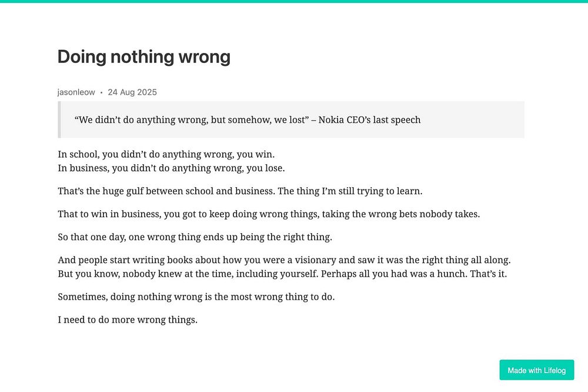The height and width of the screenshot is (392, 588).
Task: Click the 'huge gulf between school' paragraph
Action: click(x=240, y=191)
